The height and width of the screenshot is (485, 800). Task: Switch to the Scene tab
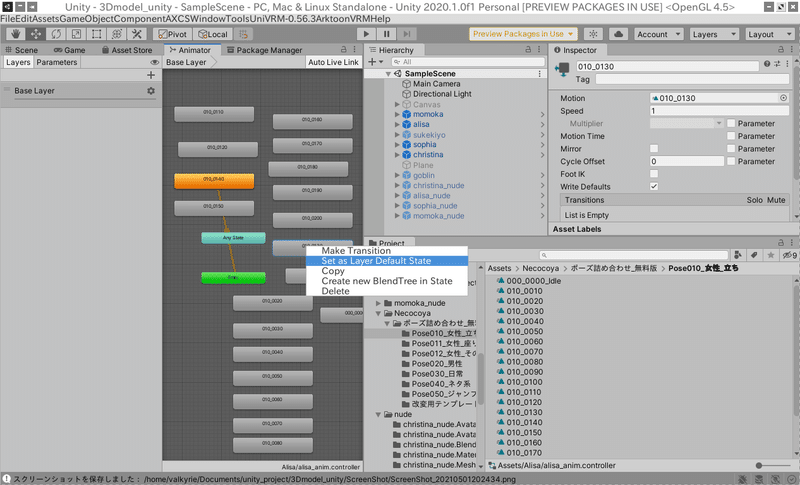pyautogui.click(x=21, y=50)
